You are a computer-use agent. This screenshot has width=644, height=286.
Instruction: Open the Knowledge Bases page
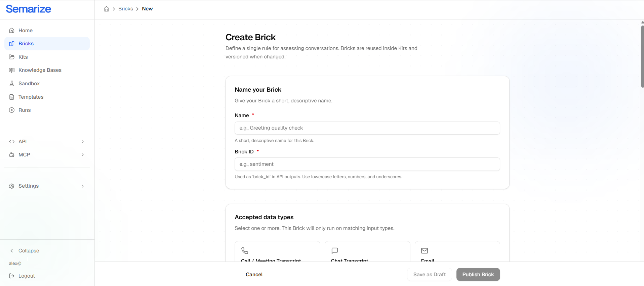[x=40, y=70]
